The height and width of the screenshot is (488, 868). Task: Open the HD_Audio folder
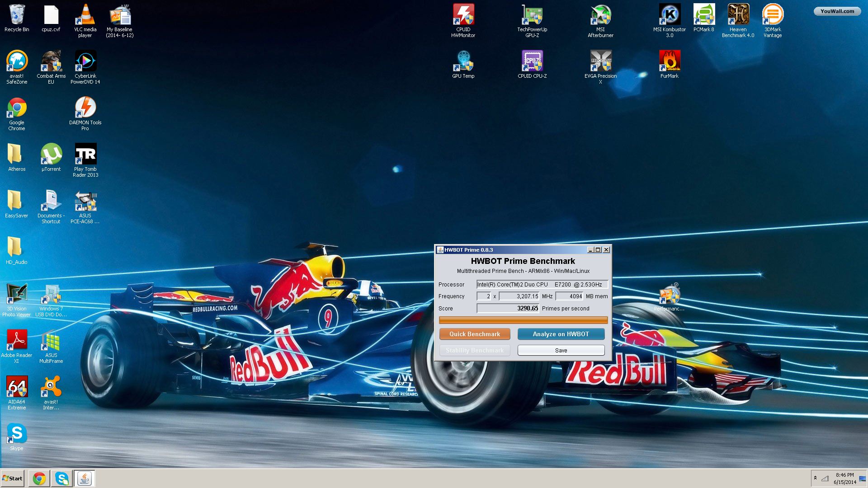click(x=17, y=250)
